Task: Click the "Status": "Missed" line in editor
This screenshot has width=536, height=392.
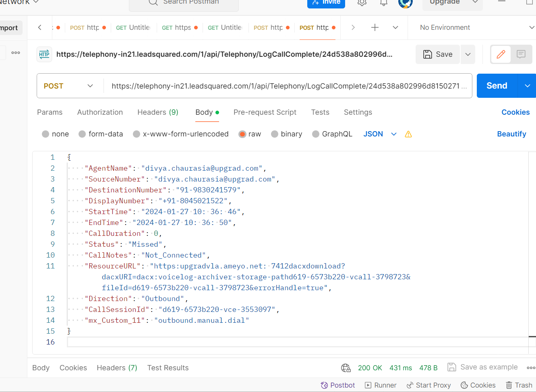Action: pos(125,244)
